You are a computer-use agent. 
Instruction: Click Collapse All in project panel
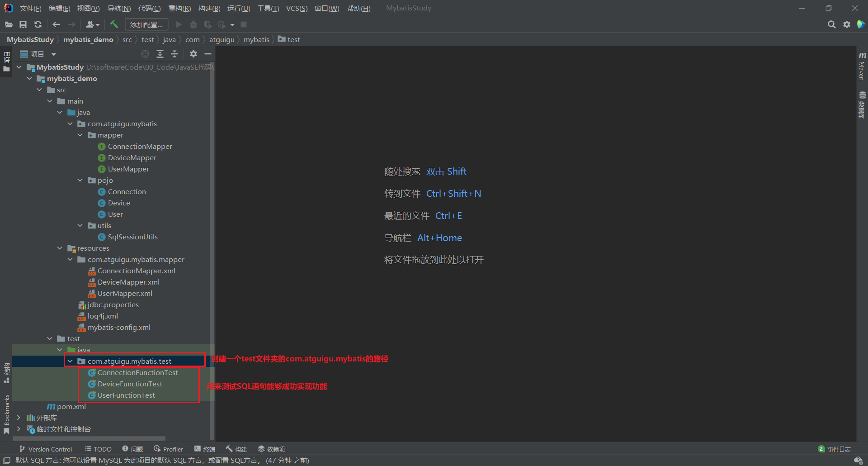(x=175, y=54)
